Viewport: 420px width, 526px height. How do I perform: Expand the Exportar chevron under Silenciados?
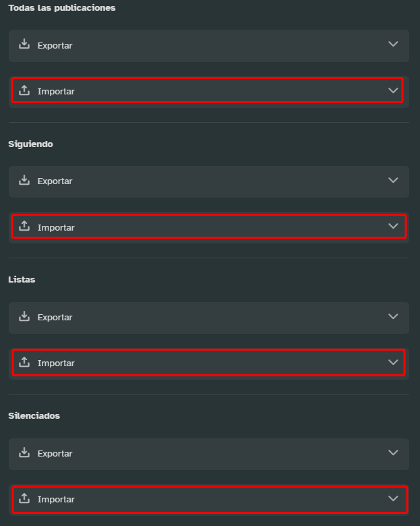click(393, 452)
